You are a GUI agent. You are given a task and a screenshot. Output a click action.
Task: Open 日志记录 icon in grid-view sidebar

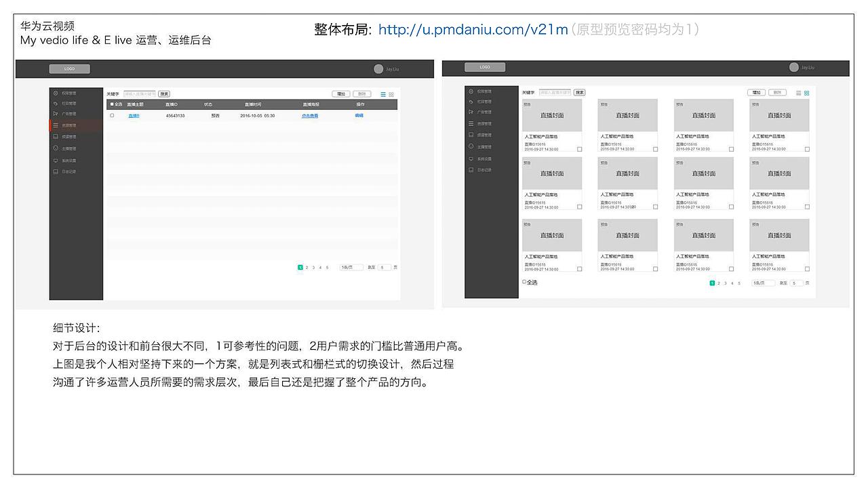tap(471, 169)
